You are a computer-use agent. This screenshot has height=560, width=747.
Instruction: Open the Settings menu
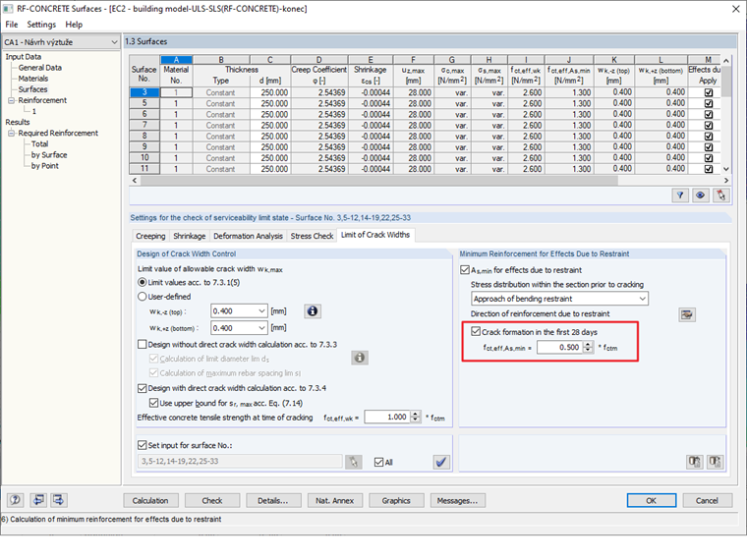[x=41, y=25]
